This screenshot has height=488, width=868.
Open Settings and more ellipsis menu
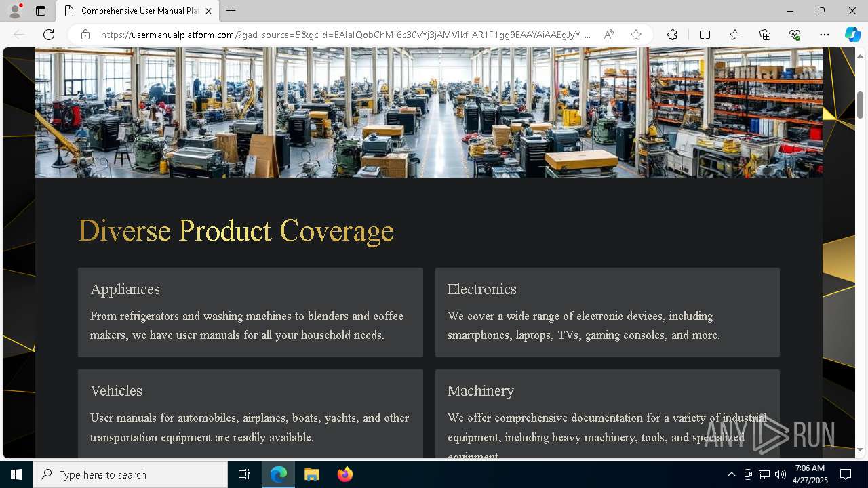click(x=825, y=35)
